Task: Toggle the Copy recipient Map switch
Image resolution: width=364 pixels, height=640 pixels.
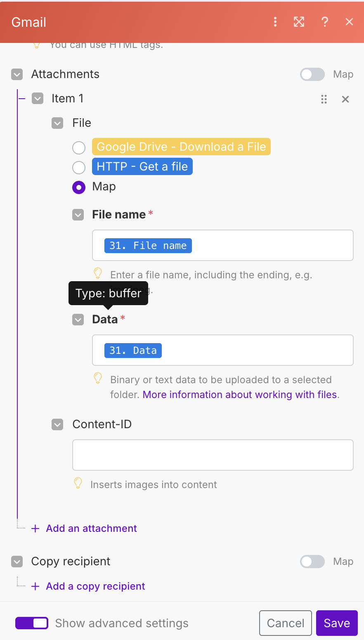Action: pos(312,562)
